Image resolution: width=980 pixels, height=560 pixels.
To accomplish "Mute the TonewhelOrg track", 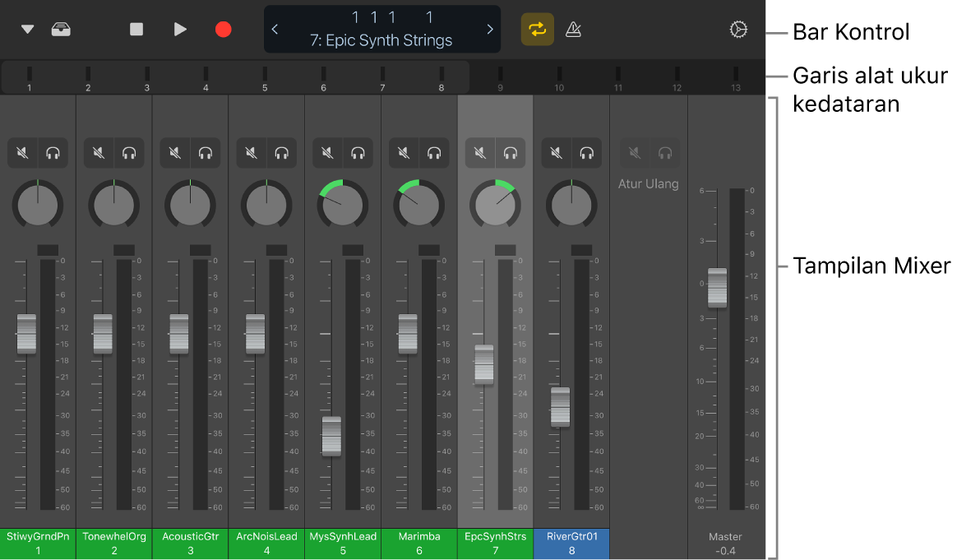I will point(99,152).
